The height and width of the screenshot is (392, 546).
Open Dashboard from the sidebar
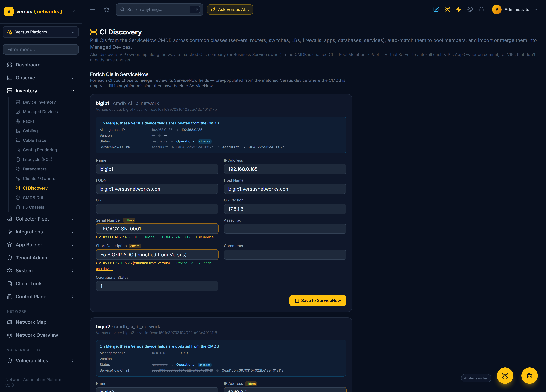pos(41,65)
